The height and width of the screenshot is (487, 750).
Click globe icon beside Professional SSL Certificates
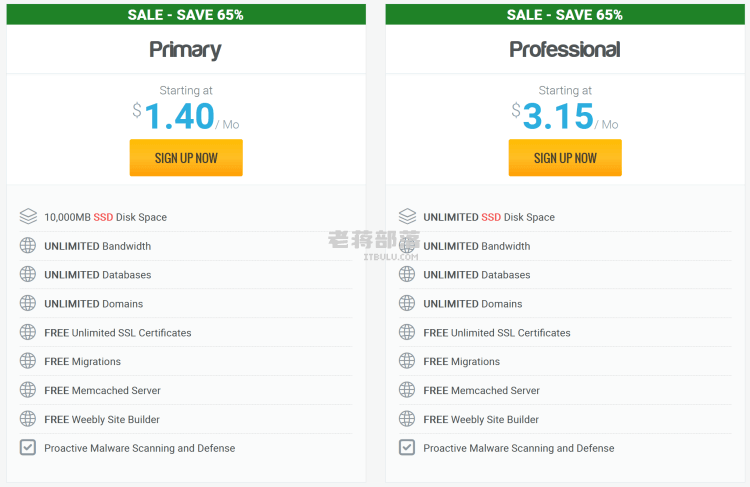click(407, 332)
